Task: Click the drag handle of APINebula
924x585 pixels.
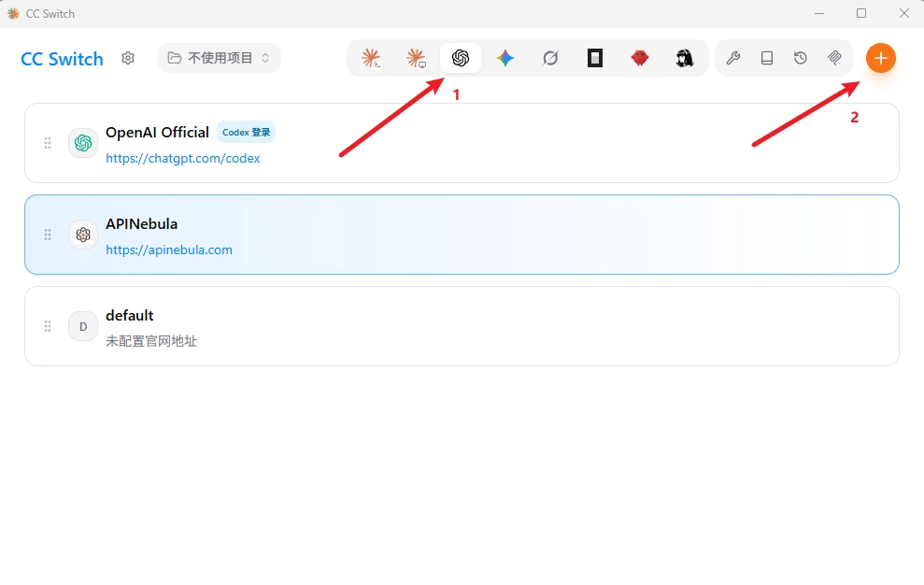Action: 48,235
